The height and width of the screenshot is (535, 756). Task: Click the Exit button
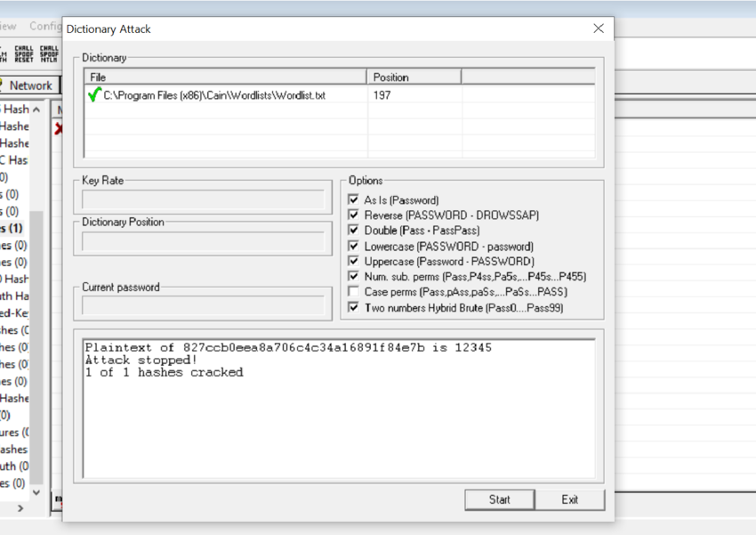click(x=569, y=499)
